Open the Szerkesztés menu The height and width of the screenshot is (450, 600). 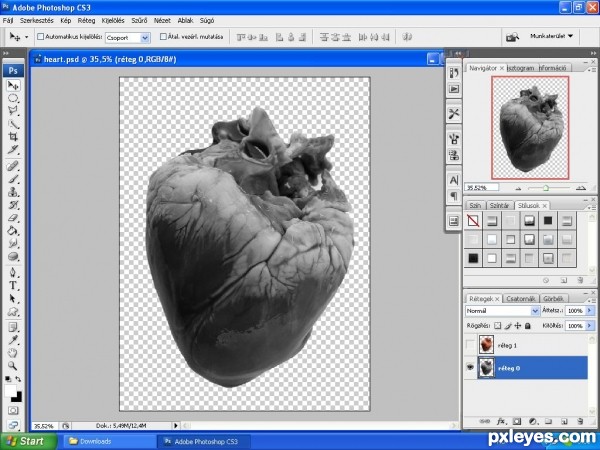37,21
